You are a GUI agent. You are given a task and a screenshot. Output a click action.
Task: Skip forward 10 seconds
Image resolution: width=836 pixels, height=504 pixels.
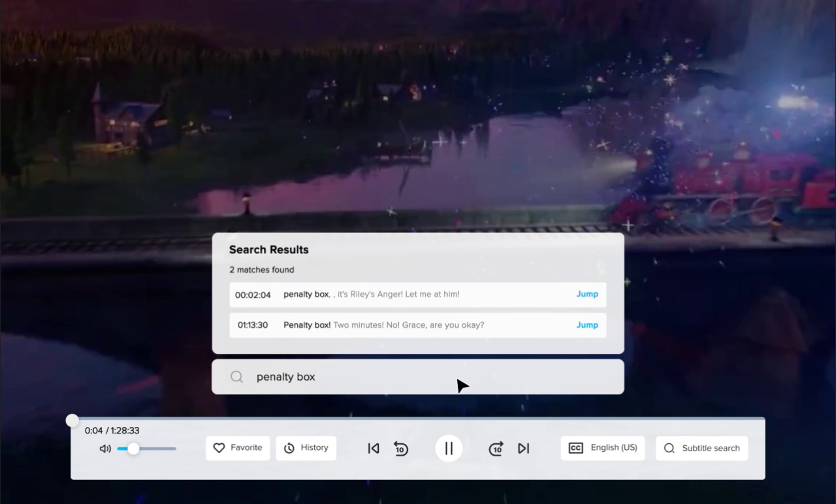pyautogui.click(x=496, y=449)
